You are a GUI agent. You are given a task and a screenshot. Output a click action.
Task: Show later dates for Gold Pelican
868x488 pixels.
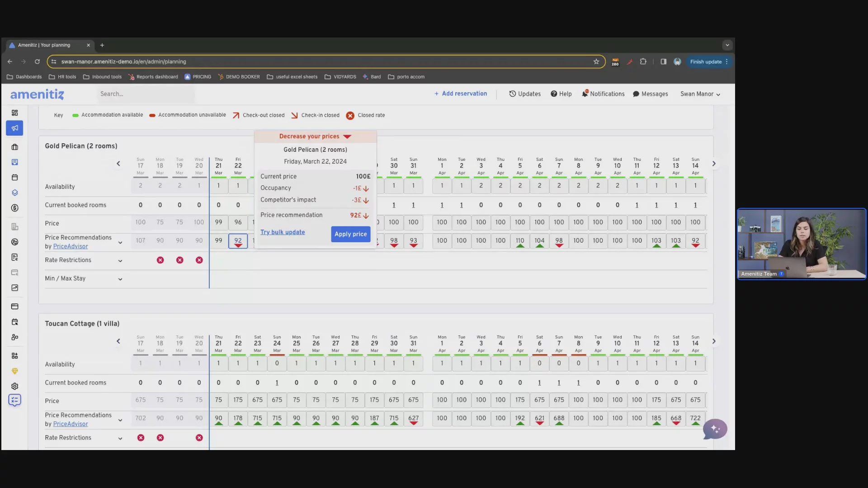coord(714,164)
